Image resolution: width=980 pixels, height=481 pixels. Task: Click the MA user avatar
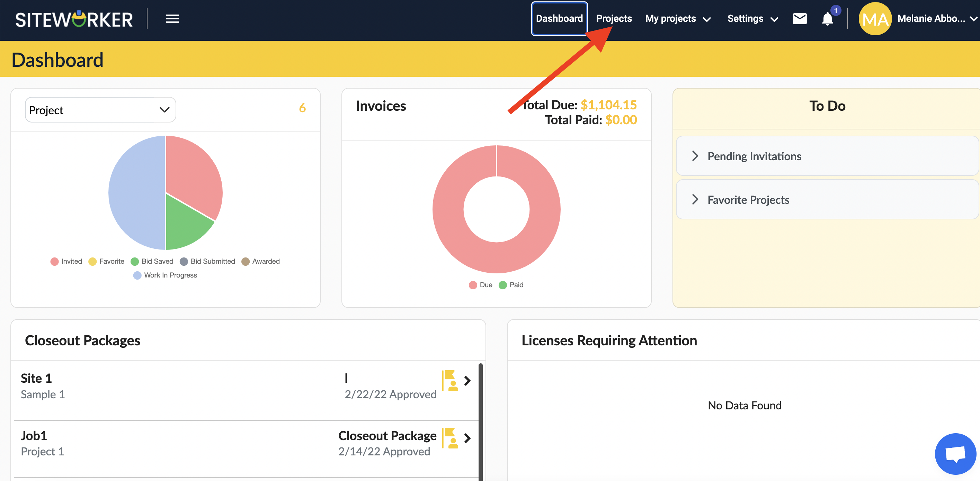(x=875, y=19)
